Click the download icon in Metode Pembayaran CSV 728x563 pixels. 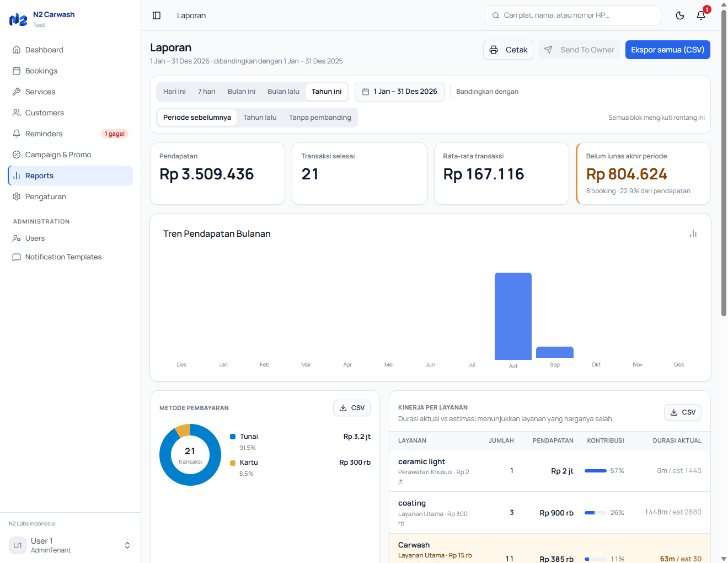(x=343, y=408)
